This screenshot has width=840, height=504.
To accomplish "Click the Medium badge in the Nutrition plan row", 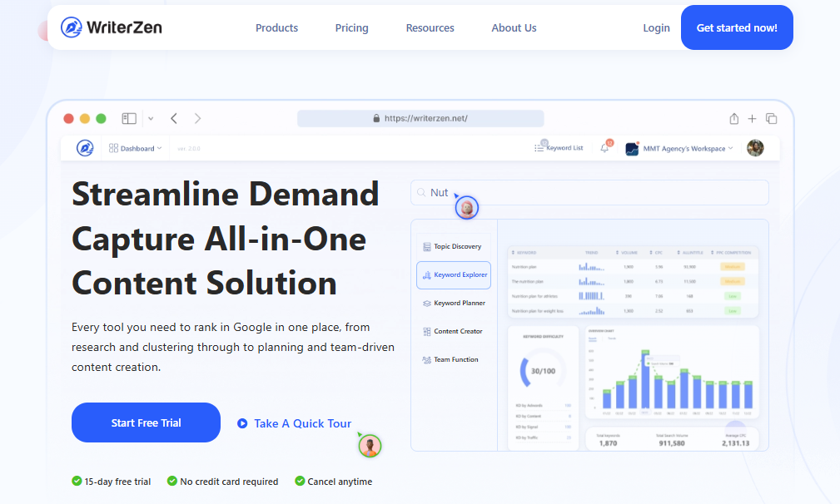I will click(733, 266).
